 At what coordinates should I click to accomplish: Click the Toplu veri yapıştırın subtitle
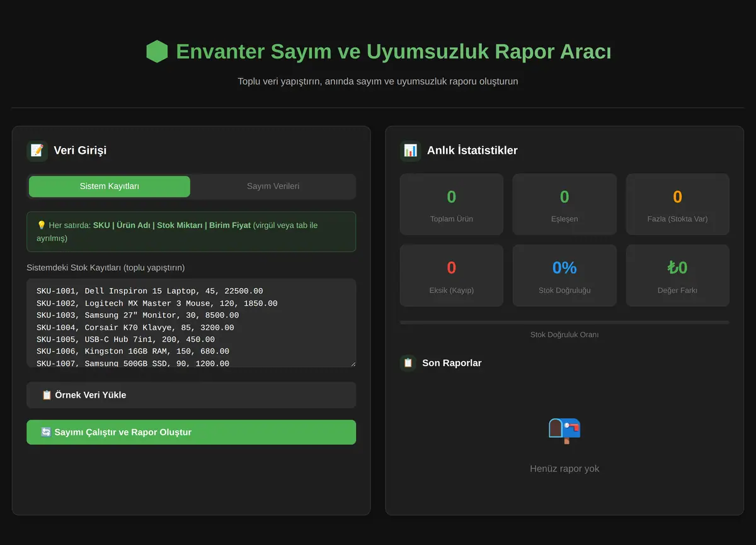[x=378, y=81]
